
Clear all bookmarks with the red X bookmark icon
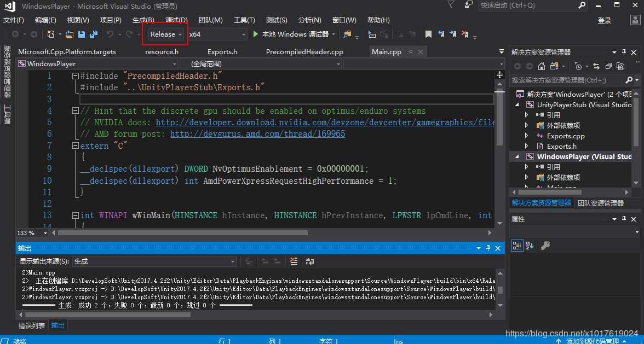(x=465, y=34)
